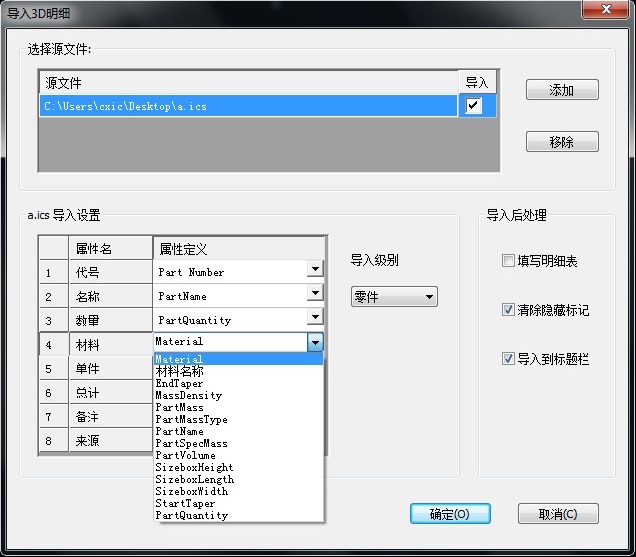Screen dimensions: 636x557
Task: Choose SizeboxLength from the dropdown list
Action: point(238,479)
